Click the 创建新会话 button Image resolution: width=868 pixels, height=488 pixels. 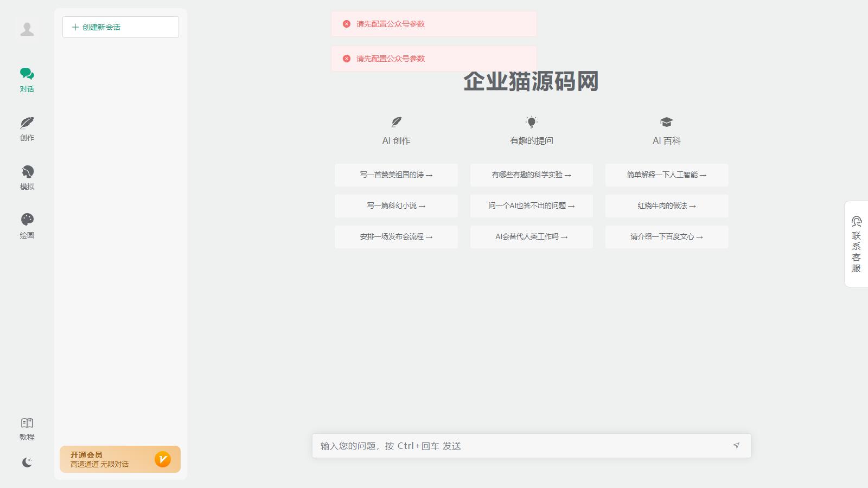pos(120,27)
